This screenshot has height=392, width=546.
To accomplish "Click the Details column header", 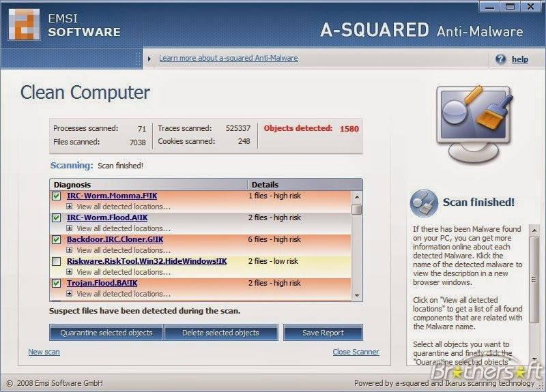I will point(304,185).
